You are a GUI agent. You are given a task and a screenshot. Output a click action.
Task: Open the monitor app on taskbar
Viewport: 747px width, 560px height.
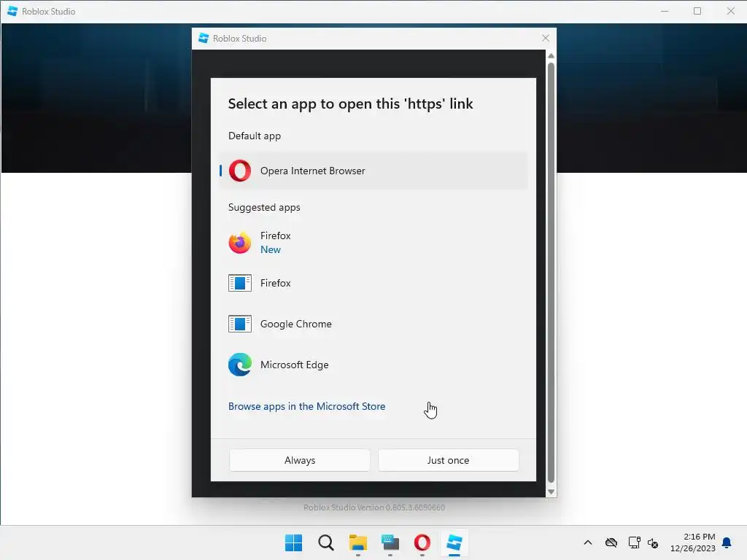390,542
